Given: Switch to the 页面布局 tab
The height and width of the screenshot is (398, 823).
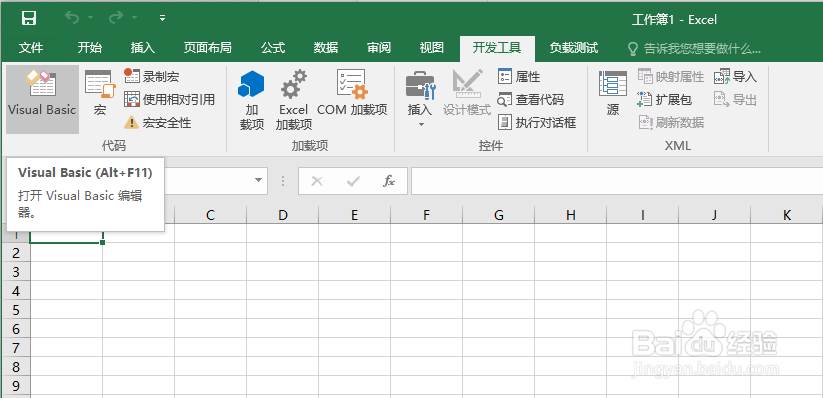Looking at the screenshot, I should (207, 48).
